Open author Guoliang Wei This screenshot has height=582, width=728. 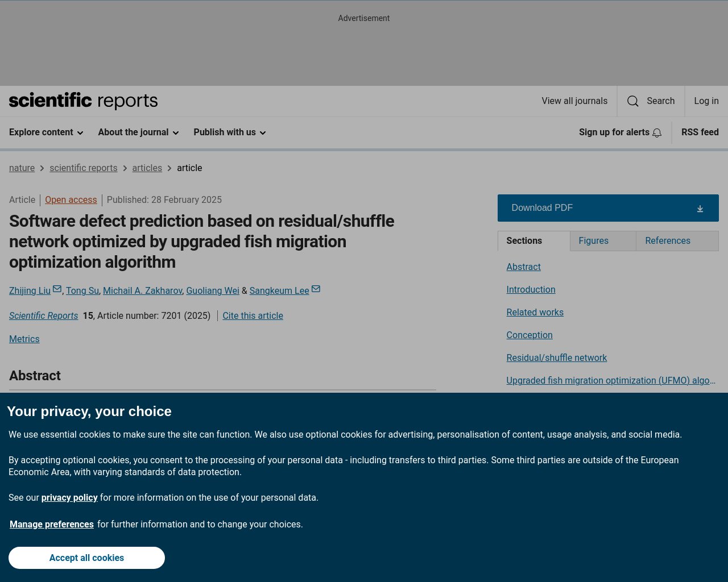213,291
